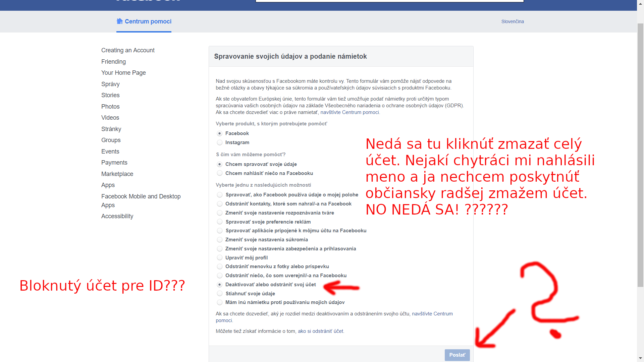Open Accessibility help topic
Viewport: 644px width, 362px height.
click(117, 216)
